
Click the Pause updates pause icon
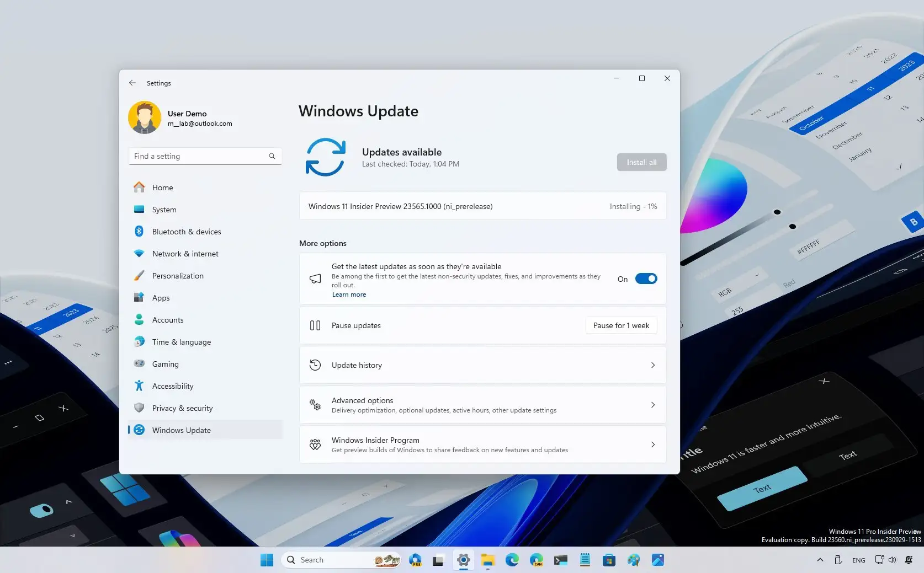click(x=315, y=325)
